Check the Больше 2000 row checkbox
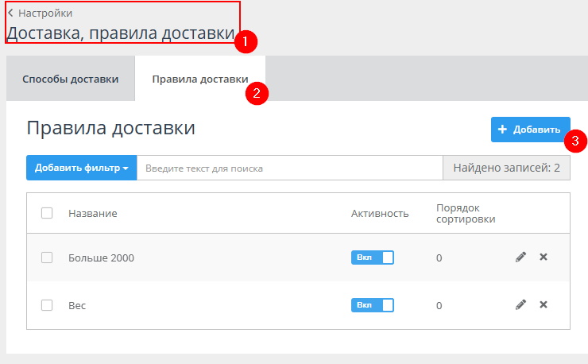 (47, 258)
